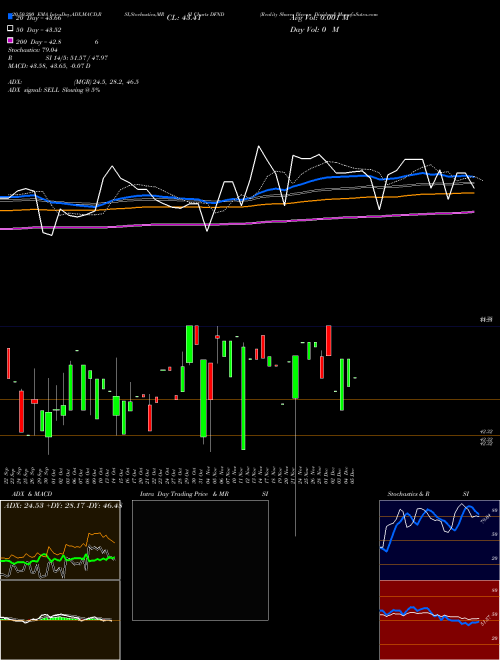
Task: Click the 'MACD: 43.58, 43.65, -0.07 D' line
Action: (49, 66)
